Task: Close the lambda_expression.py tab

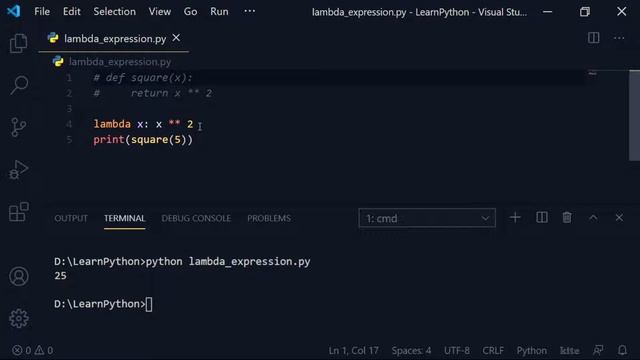Action: [x=176, y=38]
